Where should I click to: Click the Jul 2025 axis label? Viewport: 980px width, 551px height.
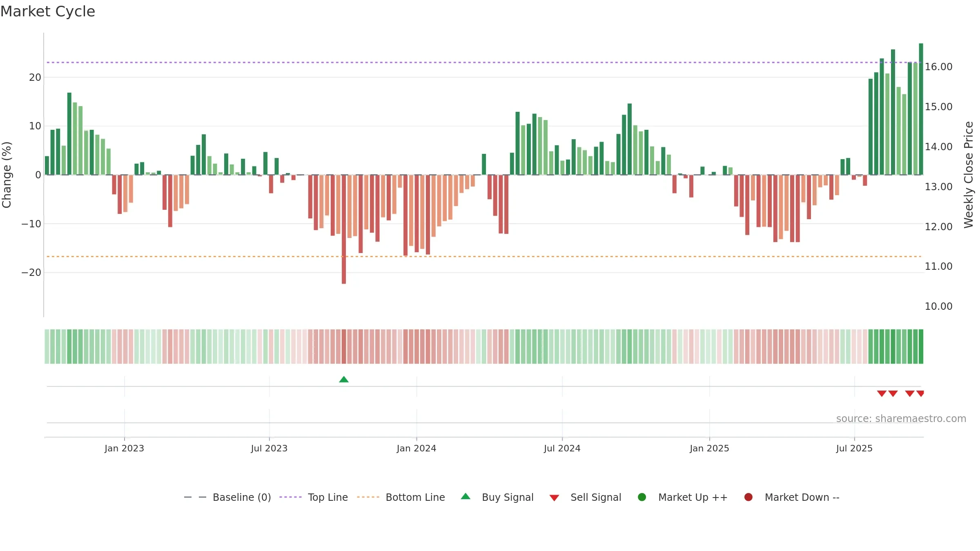854,448
